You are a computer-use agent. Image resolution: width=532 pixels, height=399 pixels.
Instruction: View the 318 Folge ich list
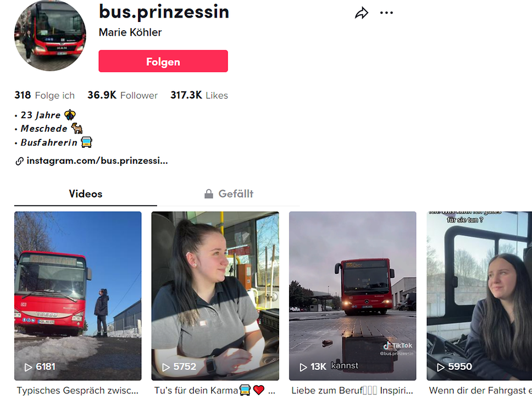point(45,95)
